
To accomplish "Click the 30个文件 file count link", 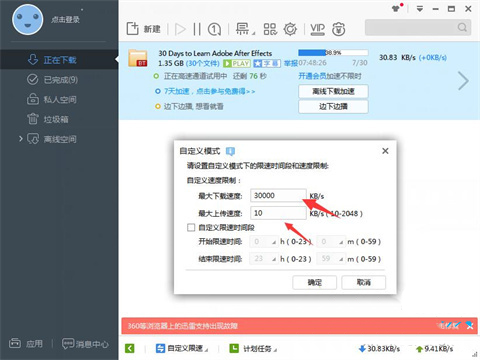I will [203, 63].
